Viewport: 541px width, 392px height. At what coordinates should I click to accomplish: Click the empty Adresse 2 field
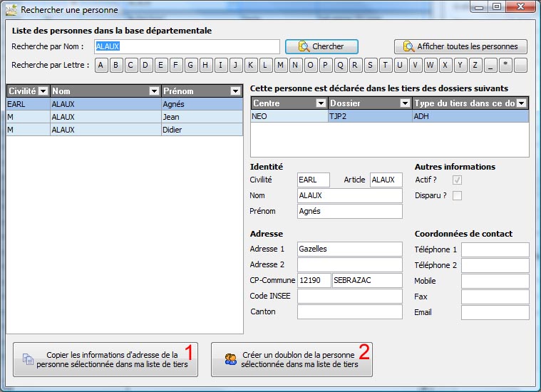(350, 264)
